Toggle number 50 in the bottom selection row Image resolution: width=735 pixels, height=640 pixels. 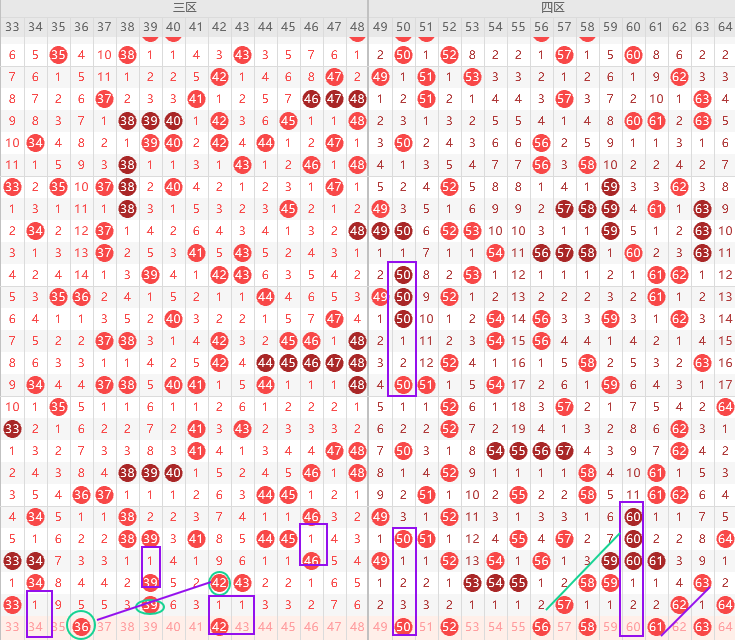(x=403, y=626)
